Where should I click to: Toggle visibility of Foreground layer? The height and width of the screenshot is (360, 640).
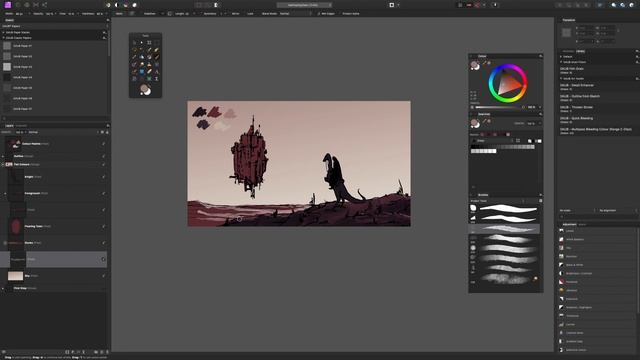tap(103, 193)
